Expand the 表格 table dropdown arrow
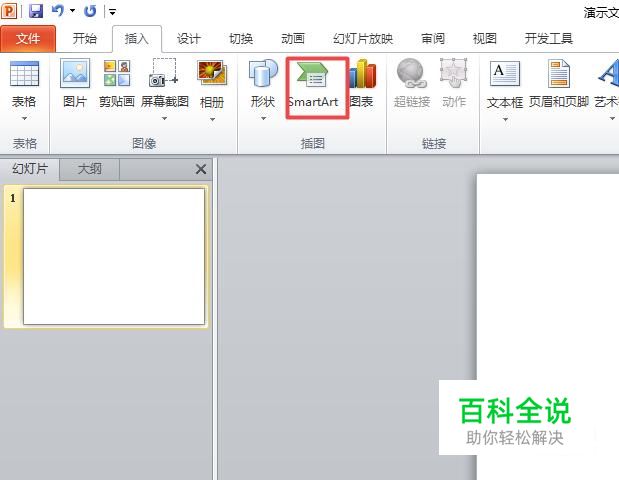 coord(24,118)
